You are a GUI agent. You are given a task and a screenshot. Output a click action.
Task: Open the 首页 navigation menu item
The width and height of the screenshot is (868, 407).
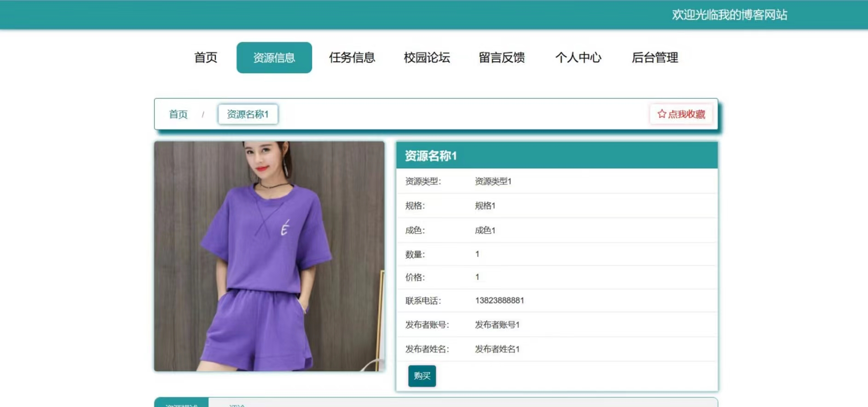[206, 57]
